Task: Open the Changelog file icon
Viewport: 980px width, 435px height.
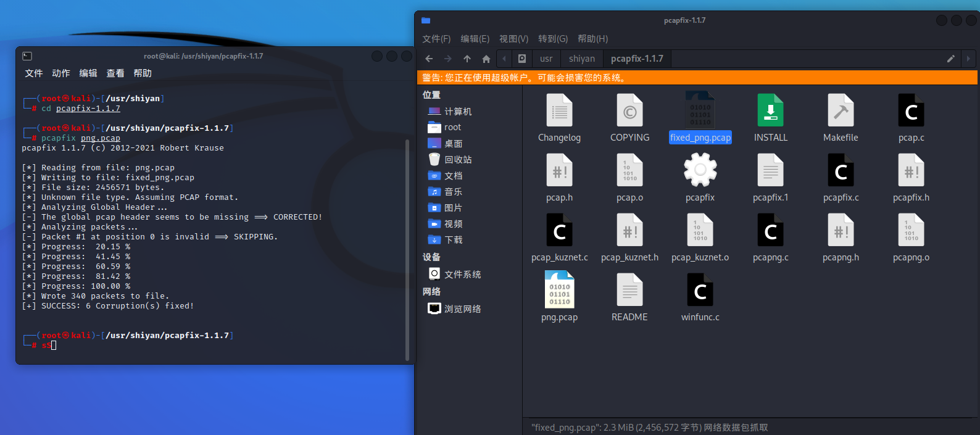Action: pos(559,111)
